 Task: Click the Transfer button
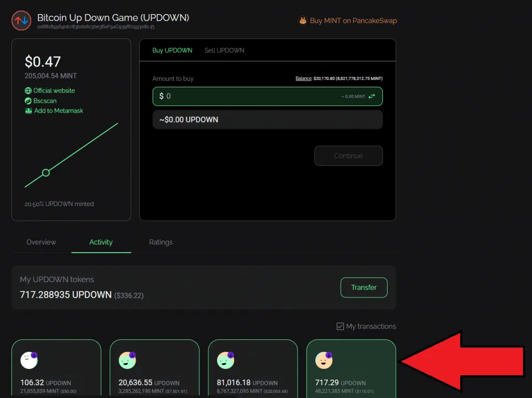point(364,287)
